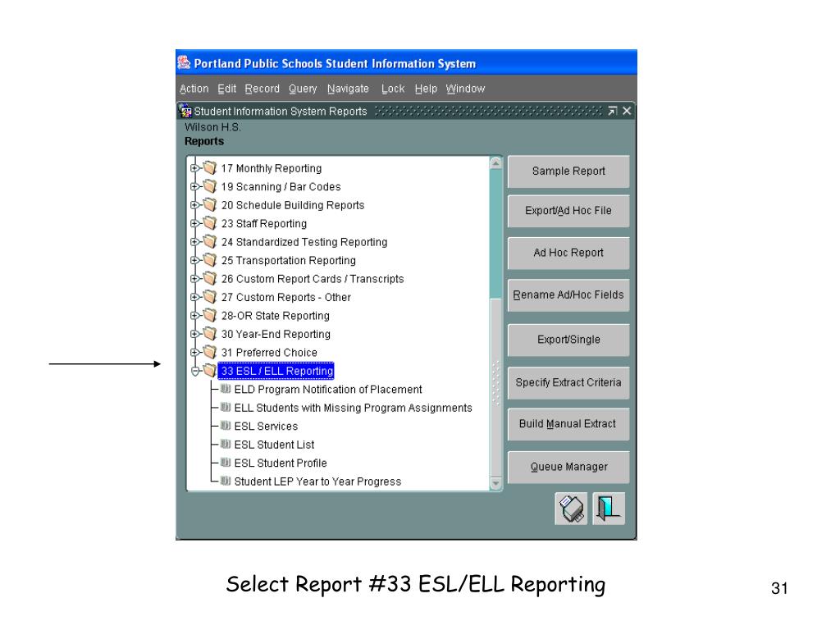Click the Ad Hoc Report button
This screenshot has height=630, width=840.
(x=568, y=253)
